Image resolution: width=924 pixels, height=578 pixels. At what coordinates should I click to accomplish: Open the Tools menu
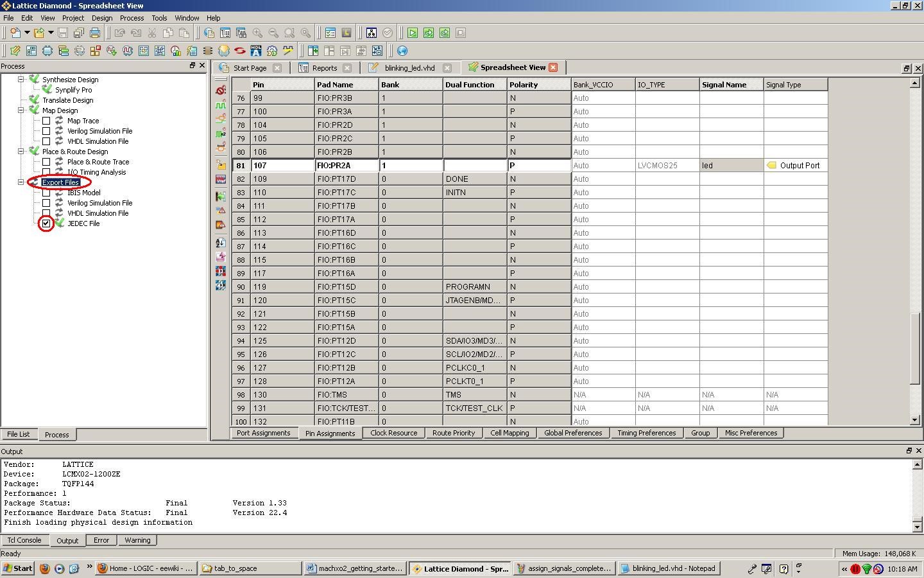pos(159,18)
